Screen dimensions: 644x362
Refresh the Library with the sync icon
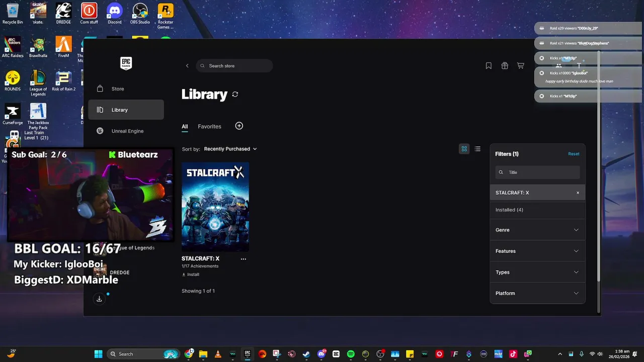click(235, 95)
